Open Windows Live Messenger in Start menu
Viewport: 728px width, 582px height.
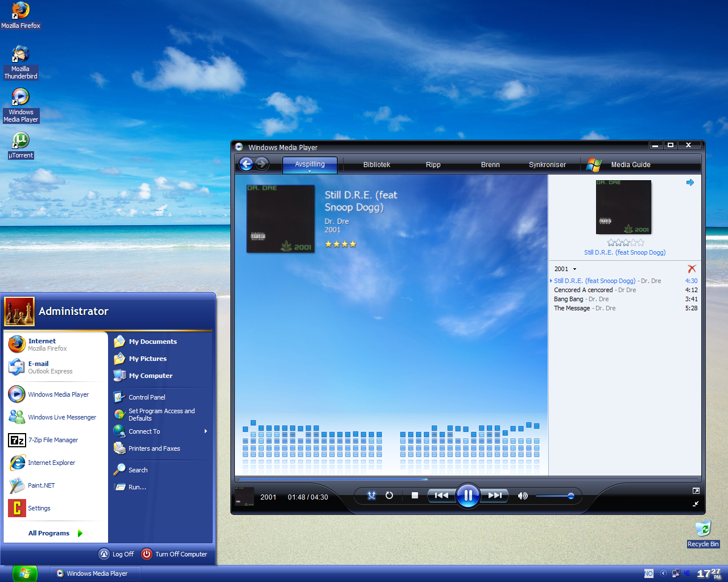pos(55,417)
